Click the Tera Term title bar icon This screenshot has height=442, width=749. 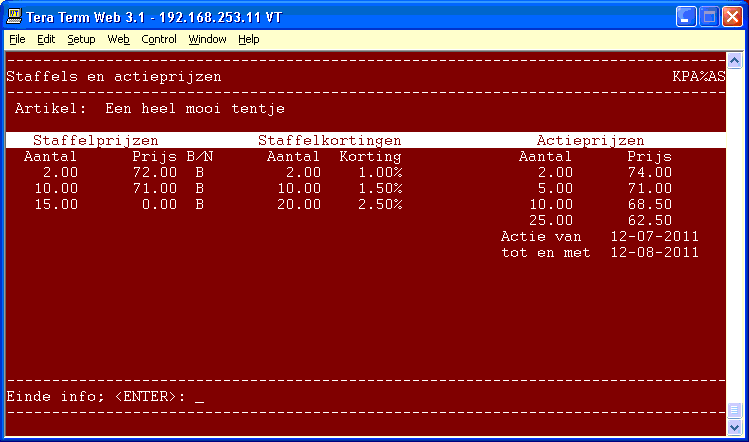(x=15, y=16)
